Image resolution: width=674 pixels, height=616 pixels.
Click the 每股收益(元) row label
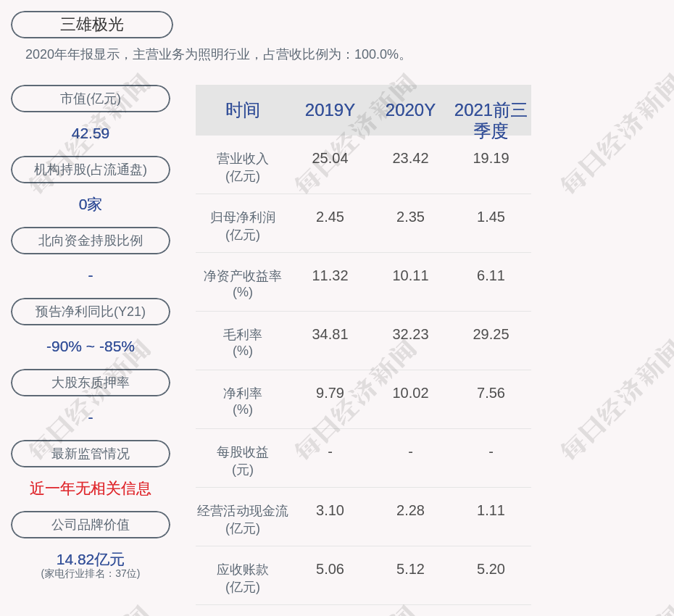[243, 461]
